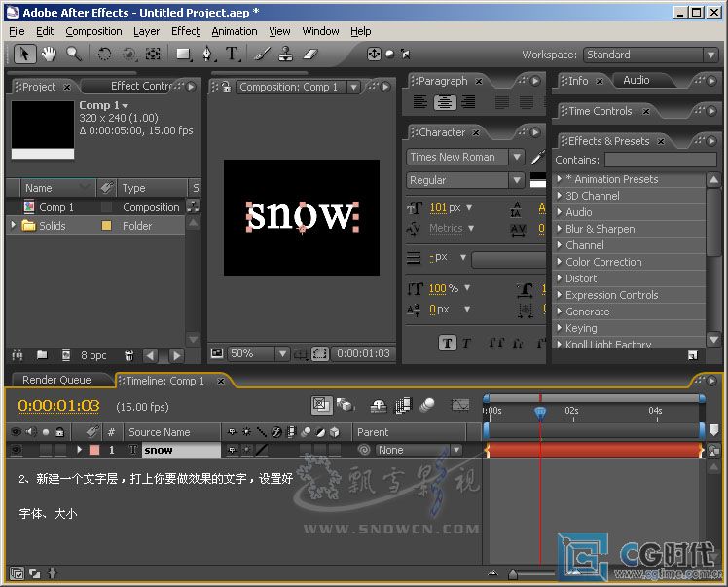Open the Effect menu
This screenshot has height=587, width=728.
[x=185, y=31]
